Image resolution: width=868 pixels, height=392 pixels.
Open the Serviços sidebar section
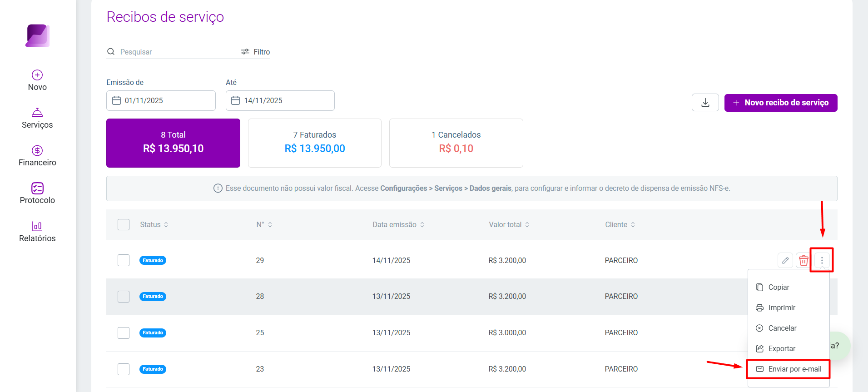[37, 118]
